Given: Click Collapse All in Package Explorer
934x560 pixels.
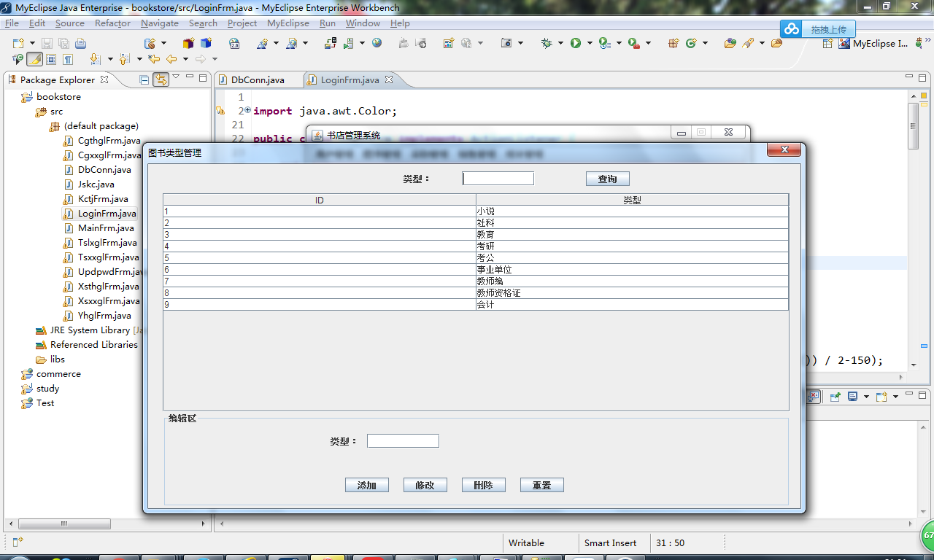Looking at the screenshot, I should click(144, 79).
